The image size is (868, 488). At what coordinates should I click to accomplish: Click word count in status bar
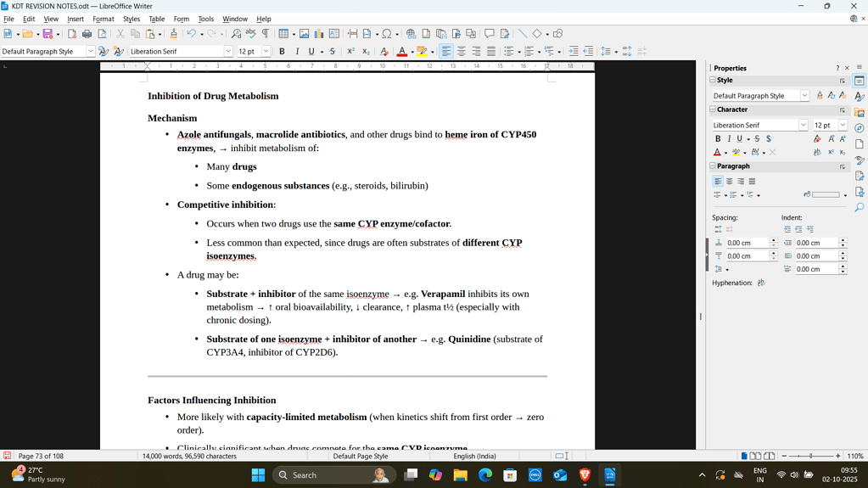tap(189, 456)
